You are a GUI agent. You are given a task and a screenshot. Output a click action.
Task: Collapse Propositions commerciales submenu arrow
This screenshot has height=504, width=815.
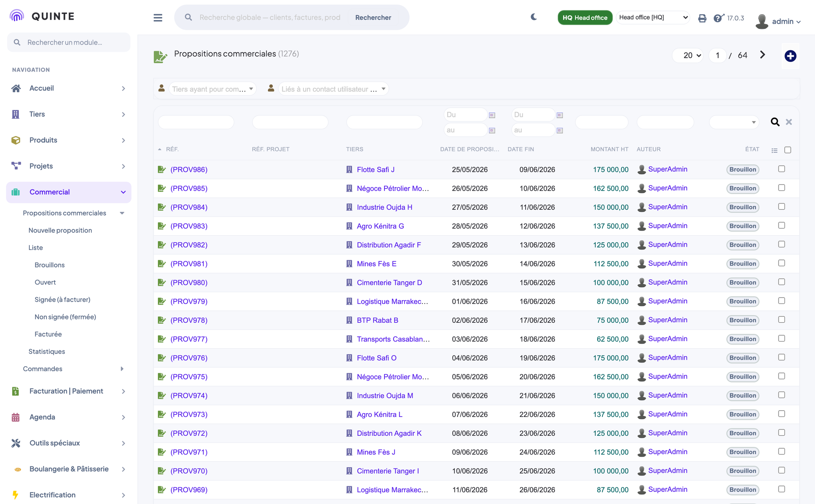click(122, 213)
